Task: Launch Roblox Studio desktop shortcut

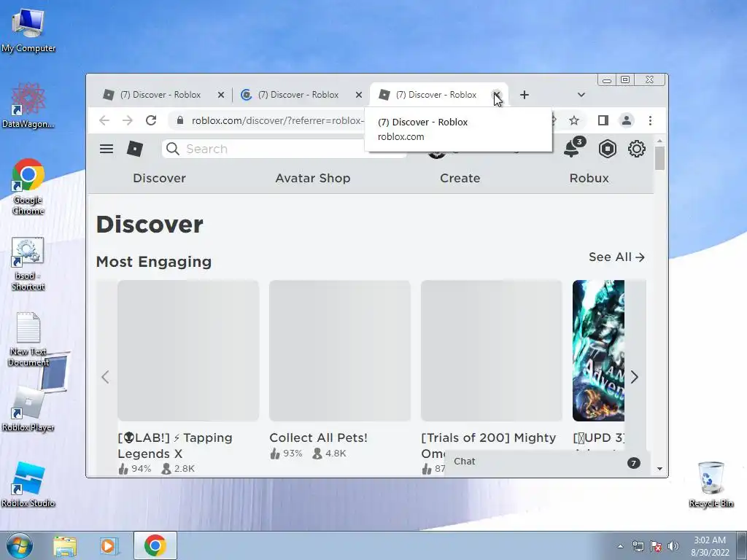Action: (28, 484)
